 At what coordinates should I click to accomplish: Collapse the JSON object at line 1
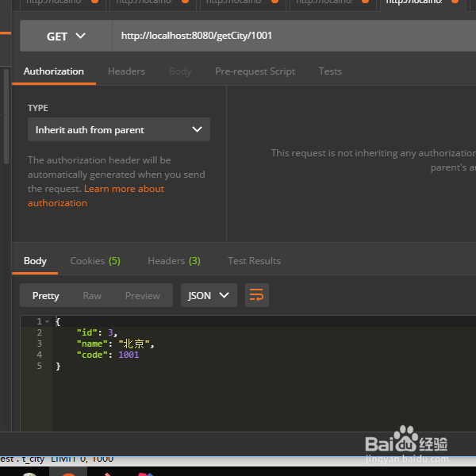coord(48,321)
